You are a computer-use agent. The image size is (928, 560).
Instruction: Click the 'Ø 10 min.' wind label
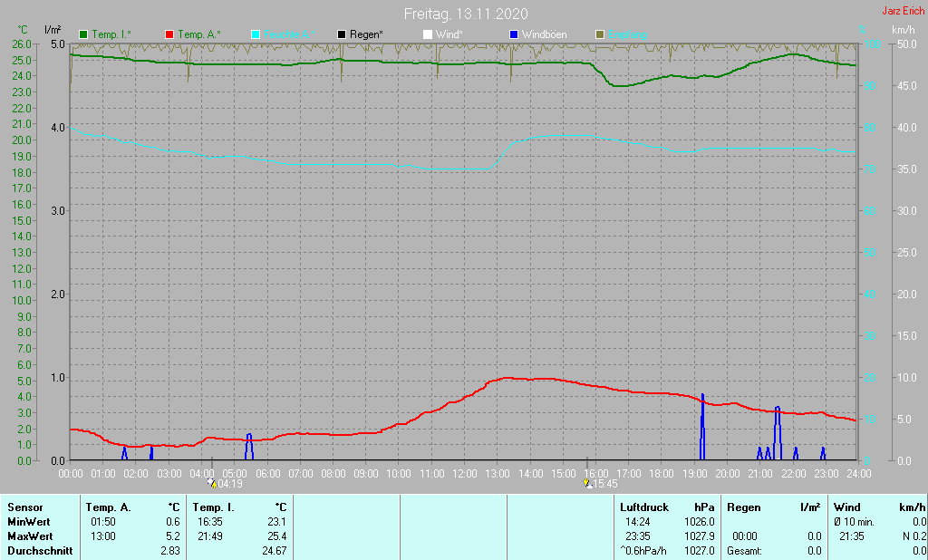pyautogui.click(x=854, y=522)
